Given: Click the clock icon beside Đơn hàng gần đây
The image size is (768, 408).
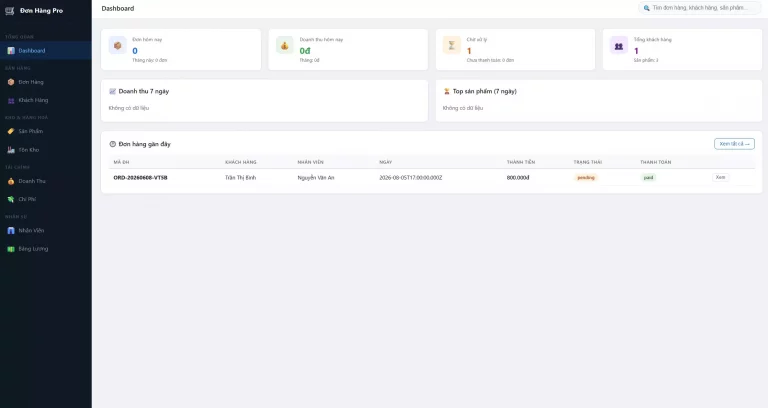Looking at the screenshot, I should pos(112,144).
